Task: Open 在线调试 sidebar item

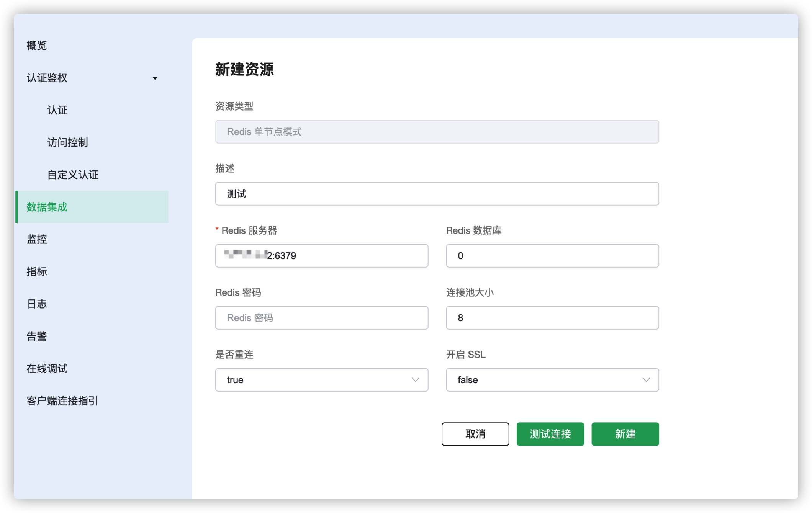Action: tap(47, 369)
